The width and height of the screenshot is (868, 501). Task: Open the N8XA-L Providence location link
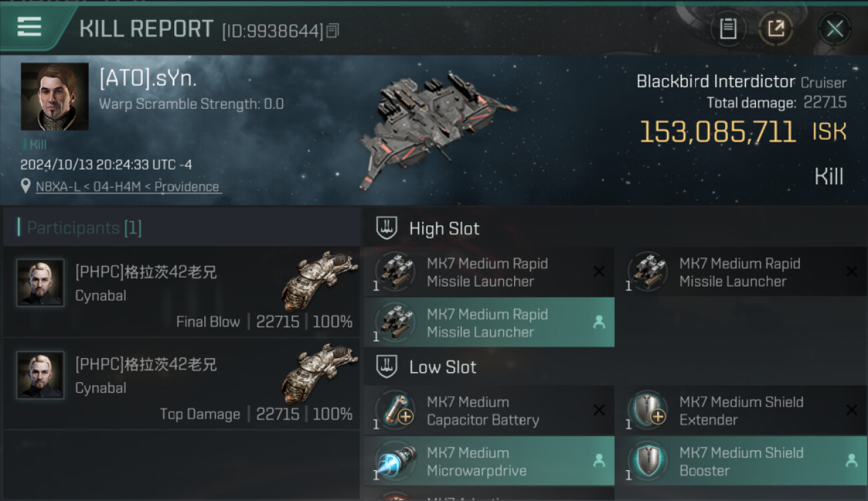(x=127, y=187)
